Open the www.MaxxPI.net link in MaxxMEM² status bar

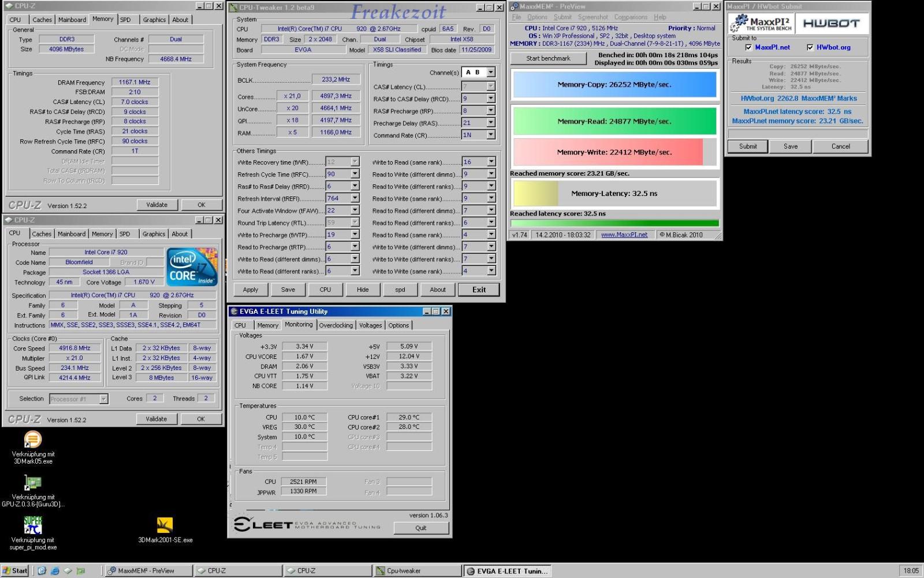click(624, 235)
